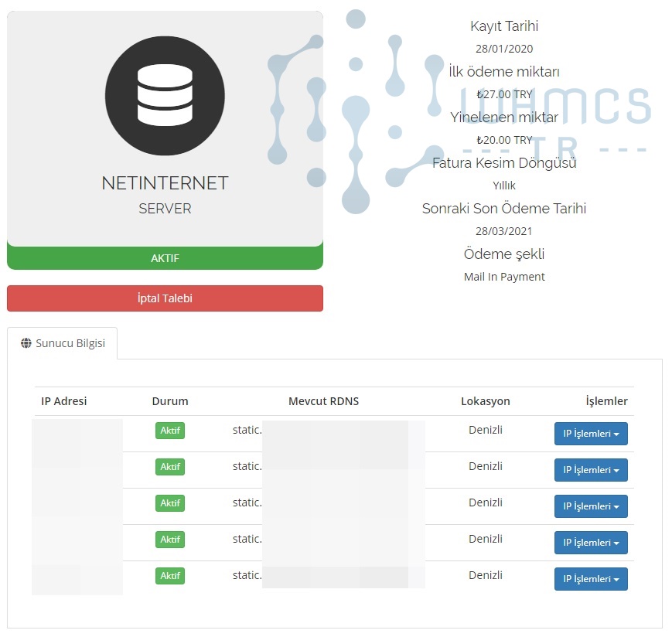The height and width of the screenshot is (637, 672).
Task: Click the Yinelenen miktar label
Action: 504,118
